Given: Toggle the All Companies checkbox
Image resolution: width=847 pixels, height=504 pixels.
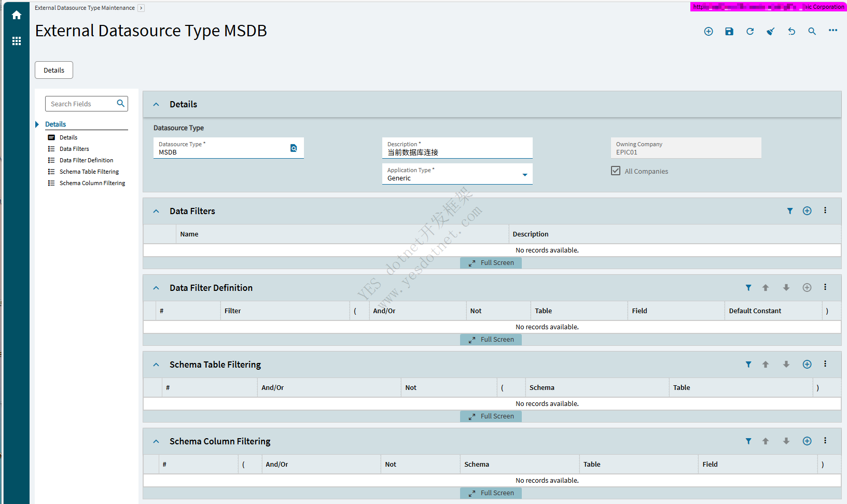Looking at the screenshot, I should 616,171.
